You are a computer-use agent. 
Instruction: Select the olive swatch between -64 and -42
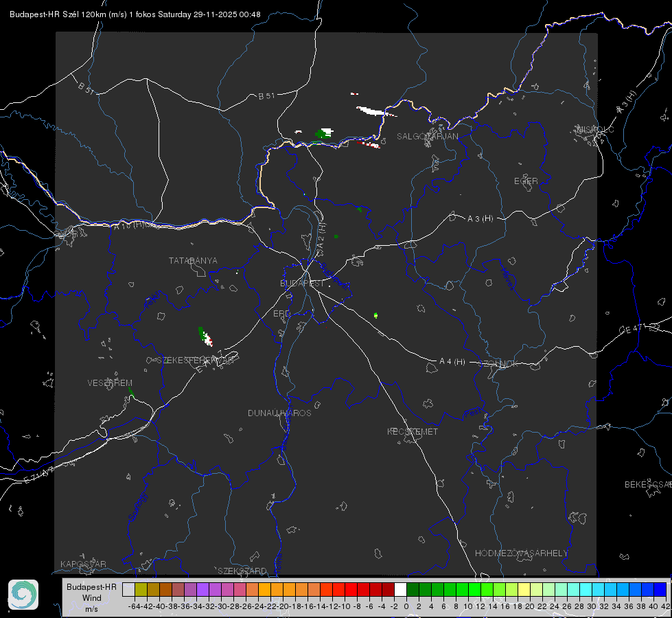pos(141,589)
